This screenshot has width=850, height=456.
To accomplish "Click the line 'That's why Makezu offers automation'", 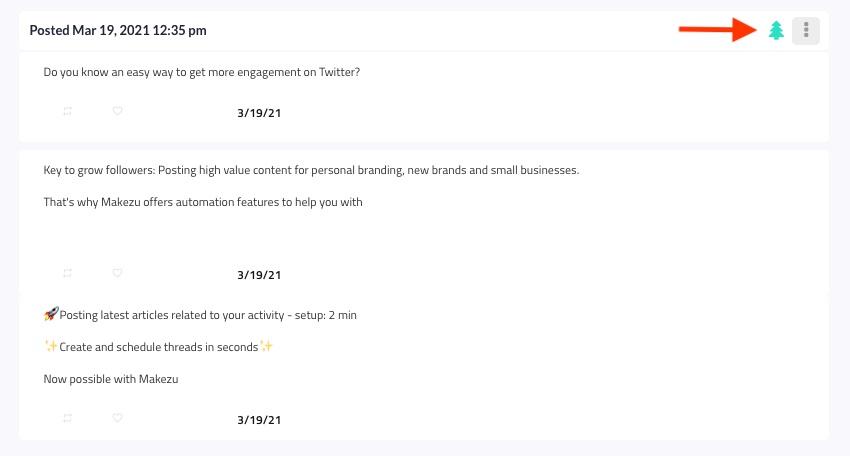I will point(203,202).
